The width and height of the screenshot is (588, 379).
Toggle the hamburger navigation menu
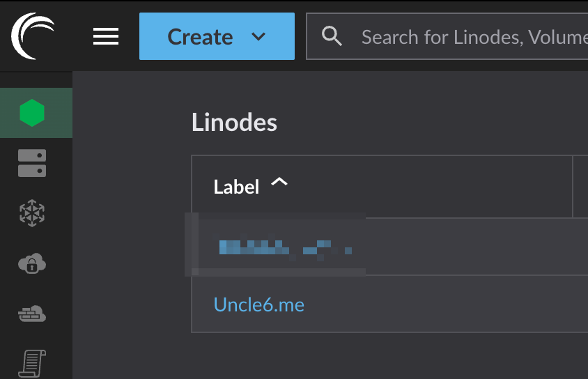point(106,36)
